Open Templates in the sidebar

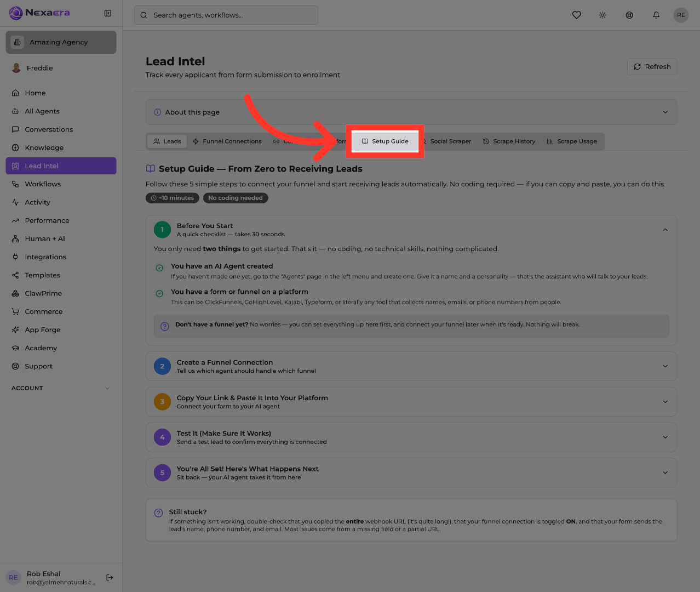(x=61, y=275)
